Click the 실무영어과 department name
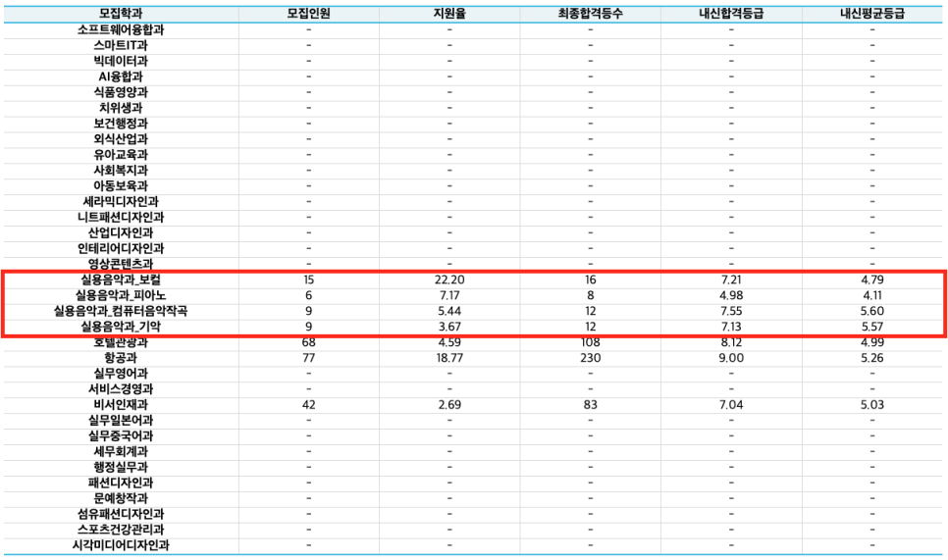Viewport: 948px width, 560px height. click(x=121, y=374)
